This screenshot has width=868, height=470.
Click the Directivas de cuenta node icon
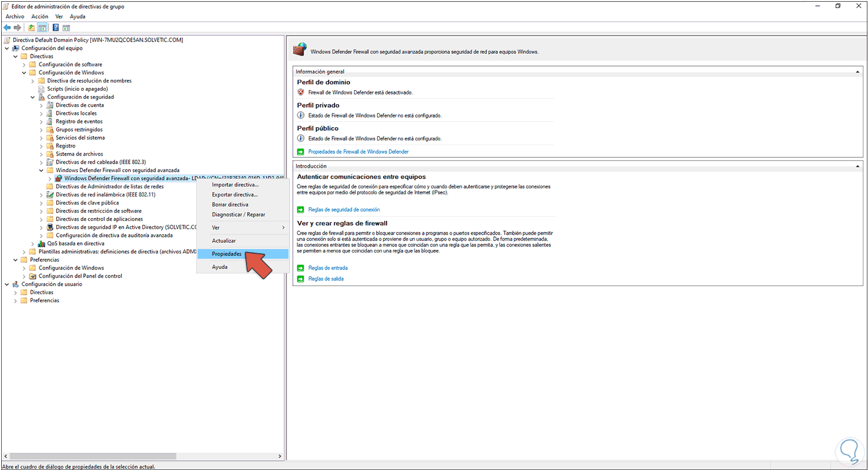(x=50, y=105)
